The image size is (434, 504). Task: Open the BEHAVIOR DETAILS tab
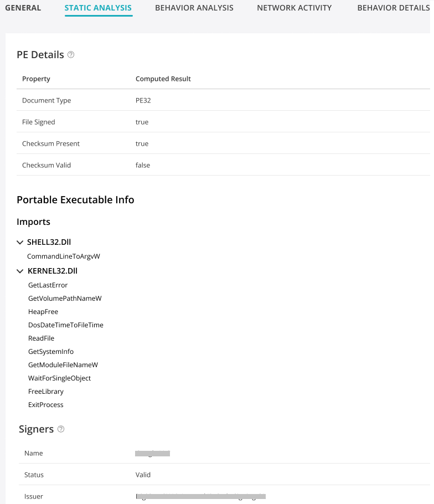[x=393, y=8]
